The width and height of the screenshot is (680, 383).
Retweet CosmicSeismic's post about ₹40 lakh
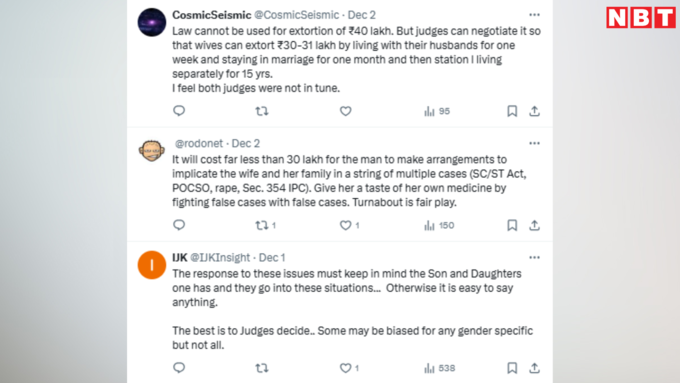(x=262, y=111)
